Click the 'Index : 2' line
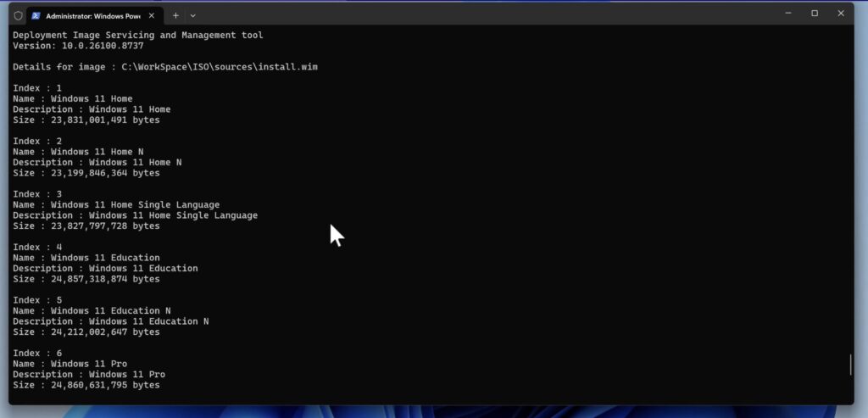868x418 pixels. click(37, 142)
